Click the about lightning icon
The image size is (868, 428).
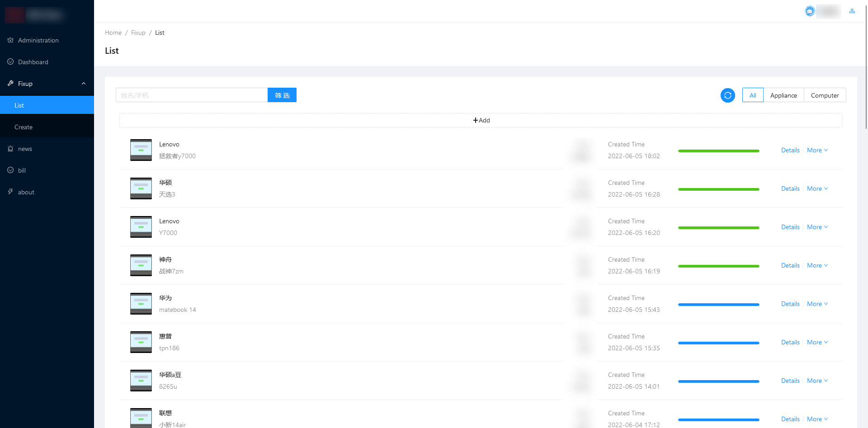coord(10,192)
